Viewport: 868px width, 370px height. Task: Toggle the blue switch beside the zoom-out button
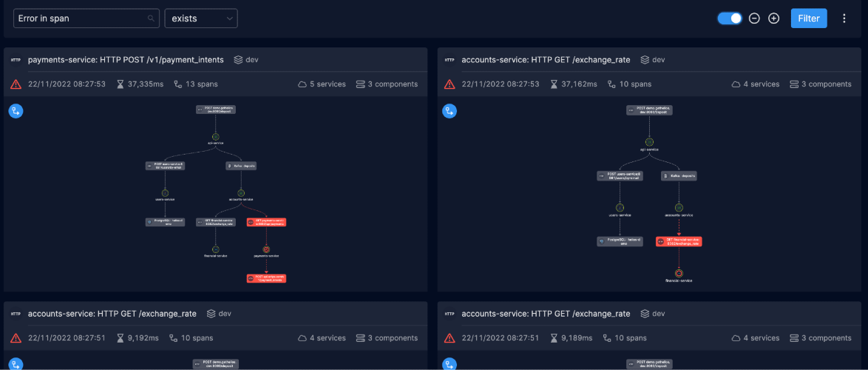[730, 18]
